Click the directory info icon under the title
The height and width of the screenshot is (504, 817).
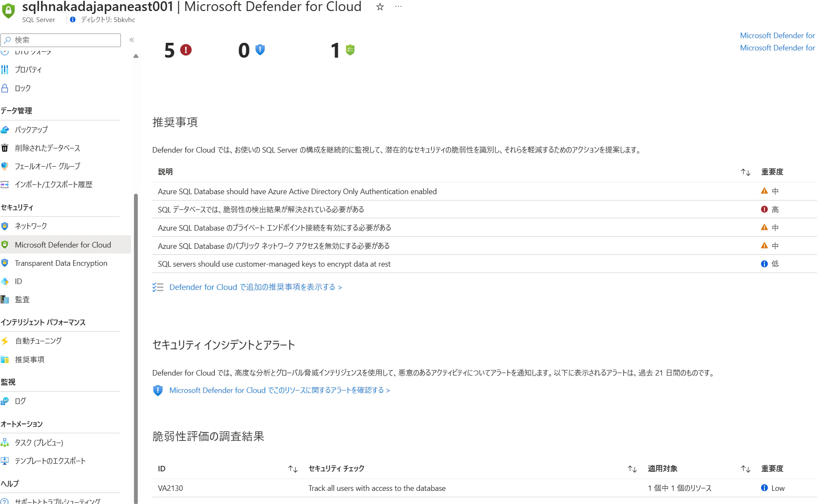tap(72, 19)
